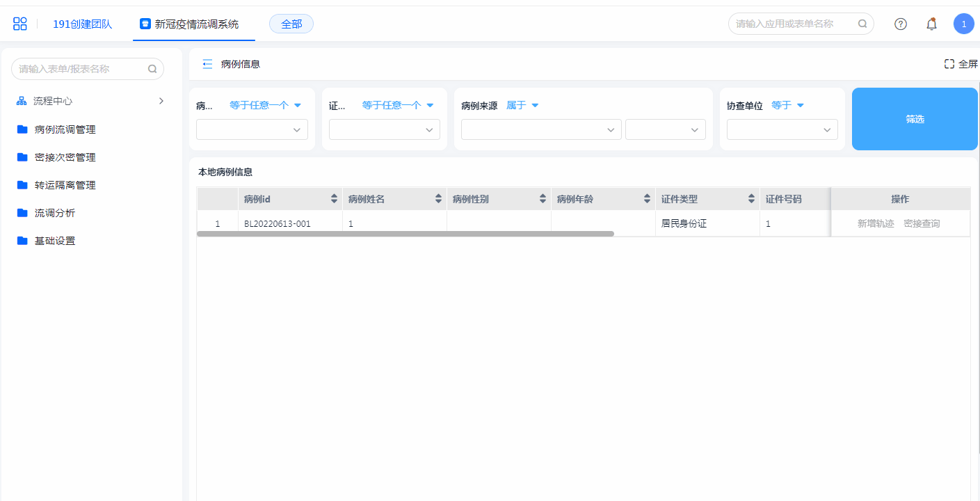Click the 全屏 fullscreen icon

[x=949, y=64]
